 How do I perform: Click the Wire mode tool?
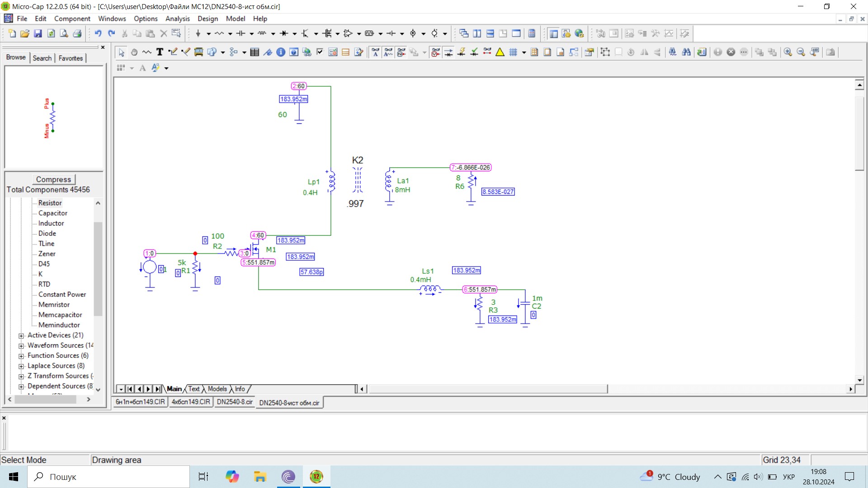(x=172, y=52)
